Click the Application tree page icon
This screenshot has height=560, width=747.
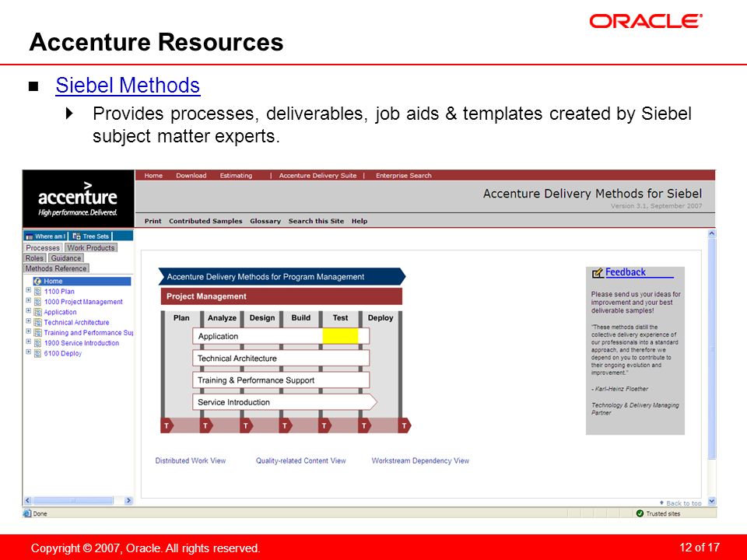click(37, 313)
